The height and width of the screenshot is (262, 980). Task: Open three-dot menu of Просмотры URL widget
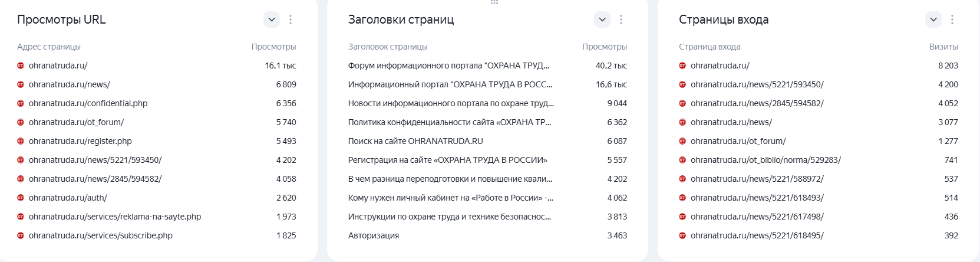tap(291, 19)
